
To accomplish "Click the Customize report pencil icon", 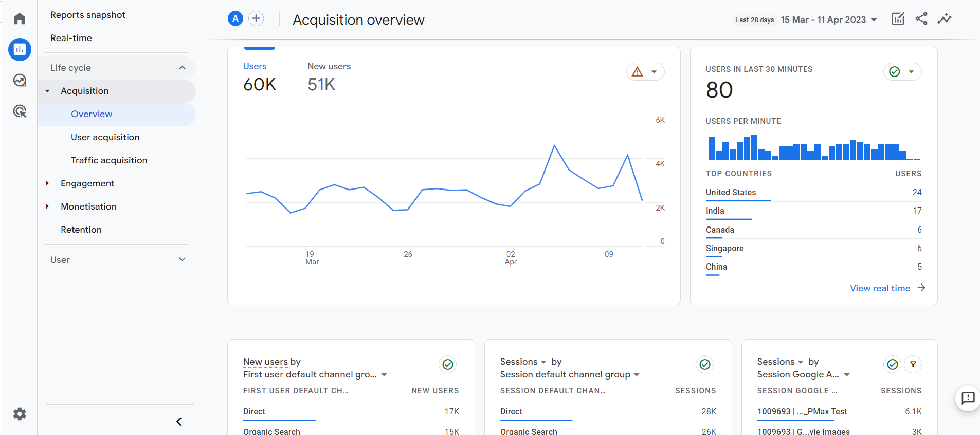I will (x=898, y=19).
